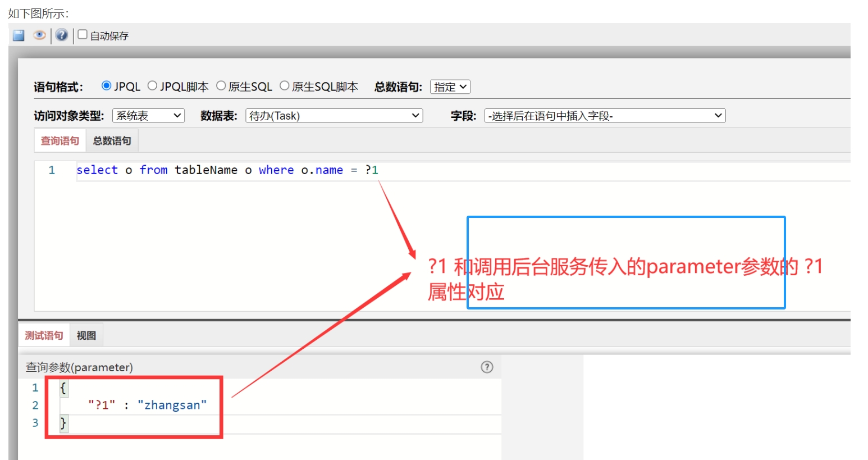Screen dimensions: 868x460
Task: Enable the 自动保存 checkbox
Action: coord(82,34)
